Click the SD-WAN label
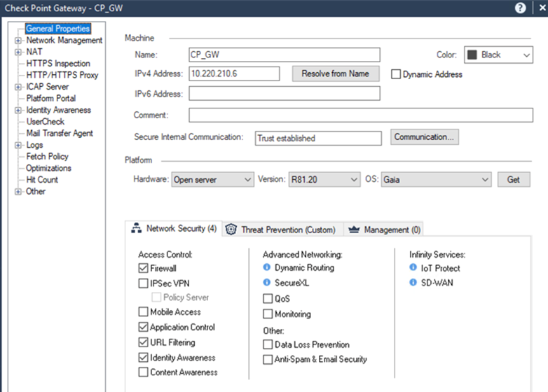Screen dimensions: 548x392 [437, 282]
